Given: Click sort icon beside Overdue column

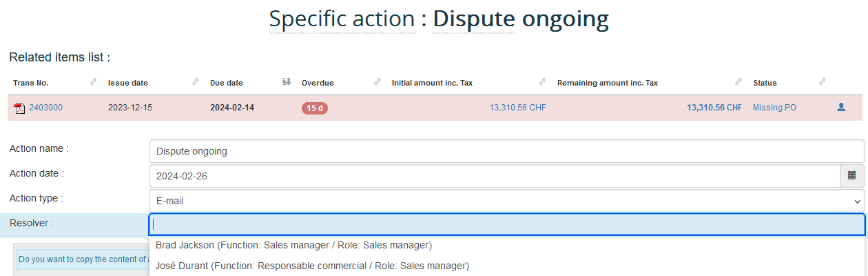Looking at the screenshot, I should pos(377,83).
